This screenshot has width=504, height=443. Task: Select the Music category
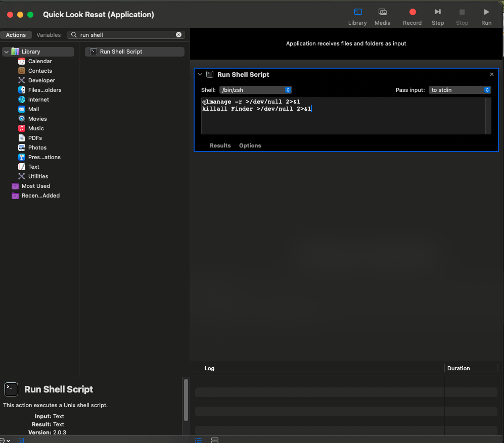[x=36, y=128]
